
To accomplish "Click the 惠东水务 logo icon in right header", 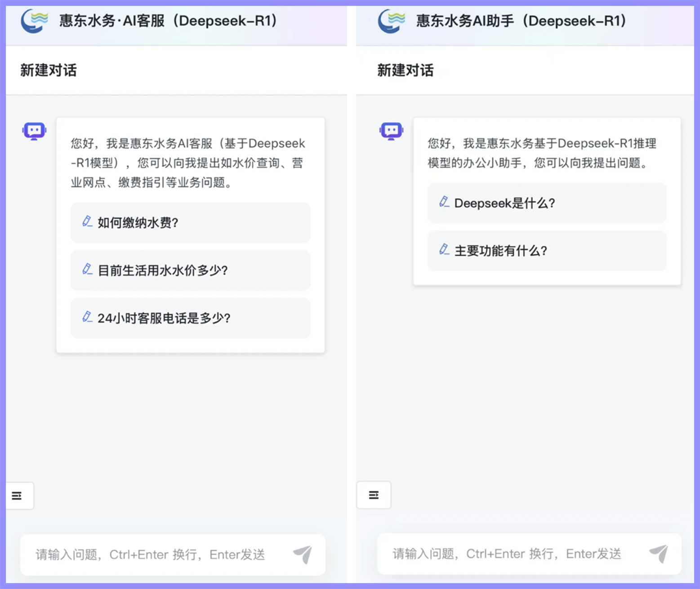I will click(x=391, y=20).
